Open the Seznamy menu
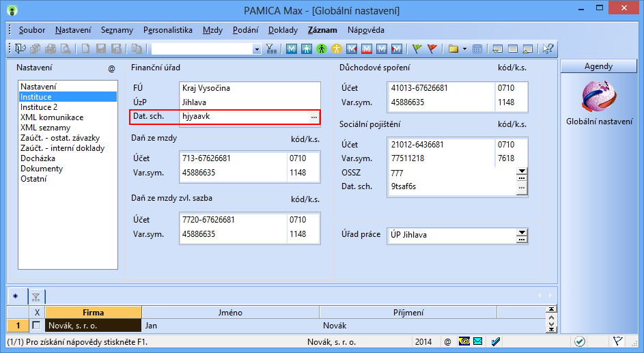The height and width of the screenshot is (353, 644). 117,30
